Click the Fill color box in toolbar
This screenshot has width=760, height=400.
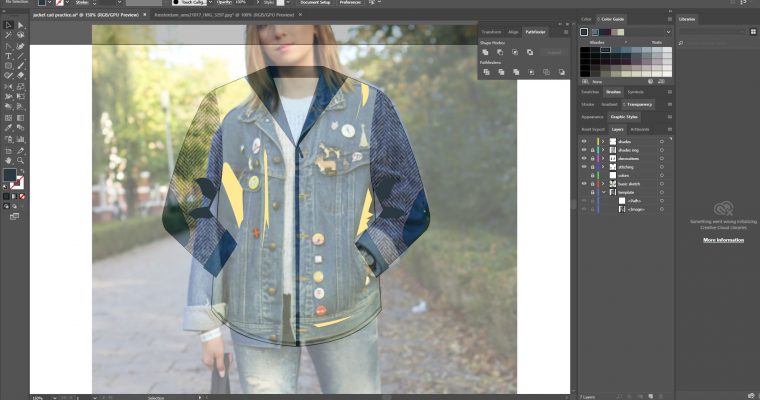point(10,175)
